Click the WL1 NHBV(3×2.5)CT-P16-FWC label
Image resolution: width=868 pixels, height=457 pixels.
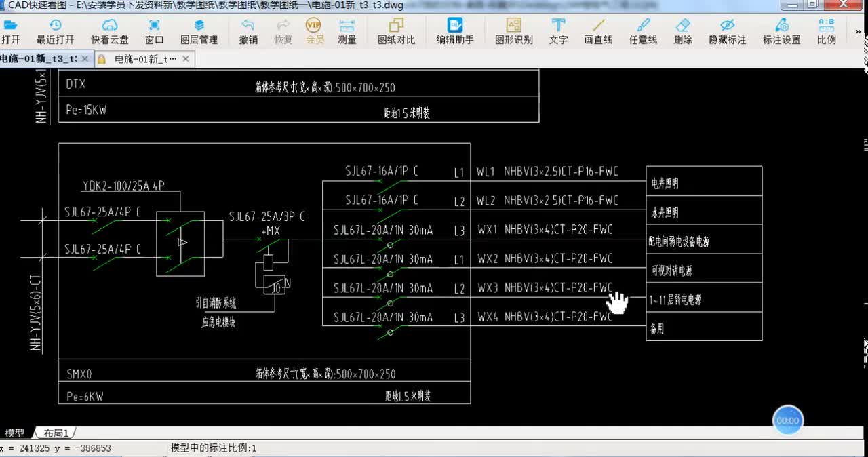547,172
